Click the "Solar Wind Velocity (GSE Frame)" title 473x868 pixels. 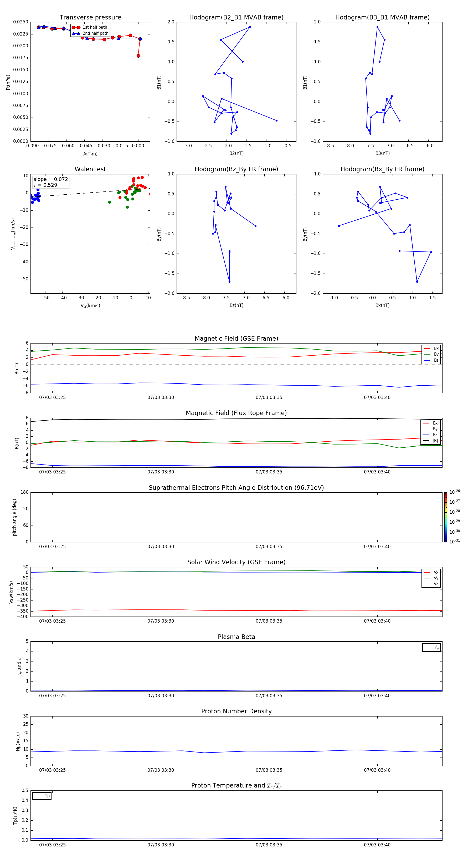236,562
